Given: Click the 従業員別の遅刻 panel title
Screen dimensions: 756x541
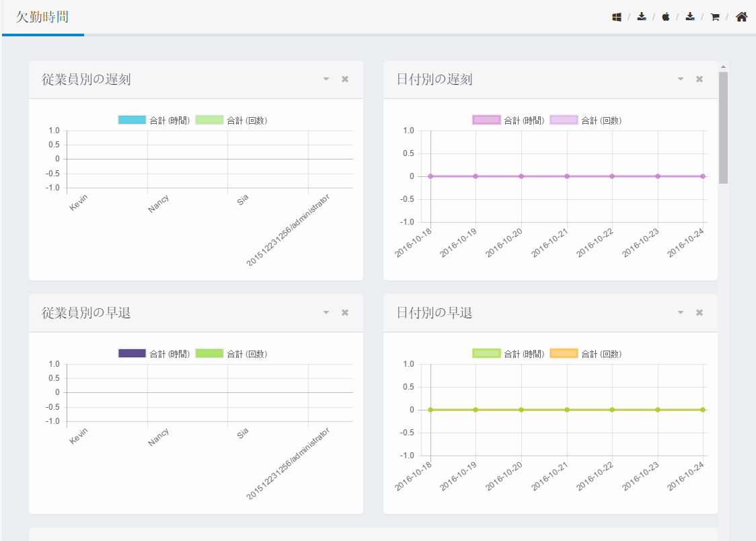Looking at the screenshot, I should pyautogui.click(x=86, y=79).
